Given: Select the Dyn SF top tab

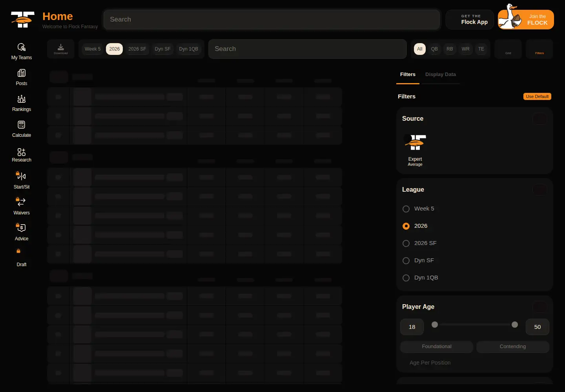Looking at the screenshot, I should tap(162, 49).
